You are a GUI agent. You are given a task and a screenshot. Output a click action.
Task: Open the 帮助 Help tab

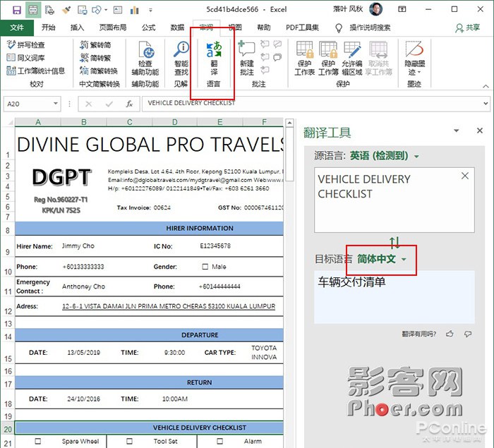[x=264, y=28]
